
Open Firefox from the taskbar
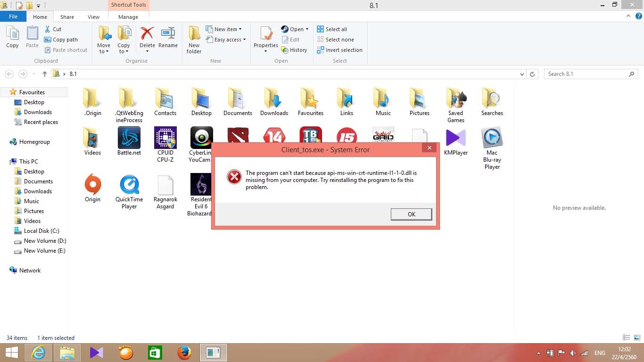click(x=184, y=352)
